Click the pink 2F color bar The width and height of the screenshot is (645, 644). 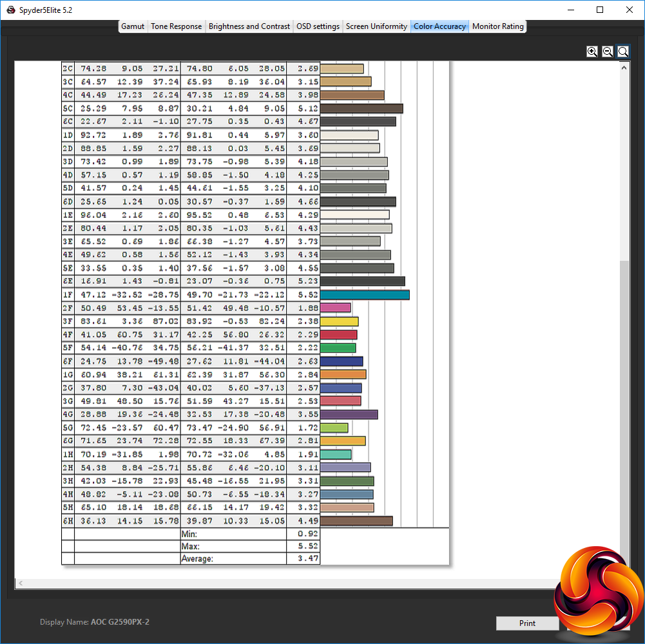[x=335, y=308]
